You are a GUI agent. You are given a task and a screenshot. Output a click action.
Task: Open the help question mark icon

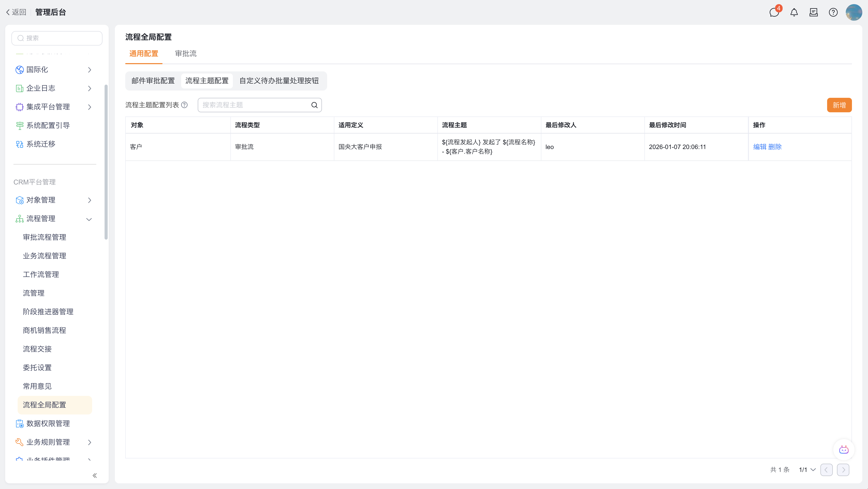833,12
